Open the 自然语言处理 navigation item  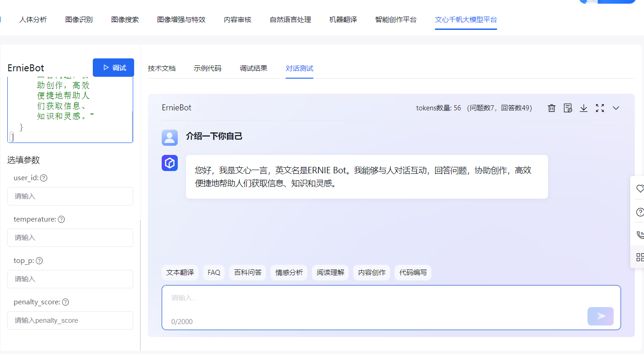290,20
